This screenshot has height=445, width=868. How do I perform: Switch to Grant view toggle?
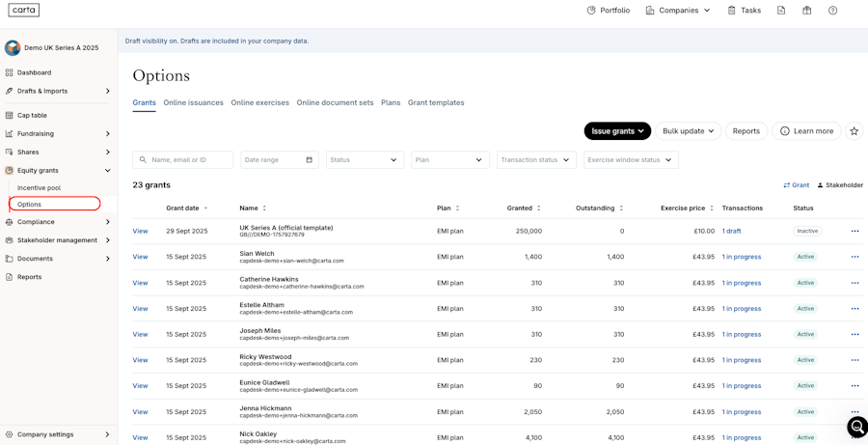tap(797, 185)
